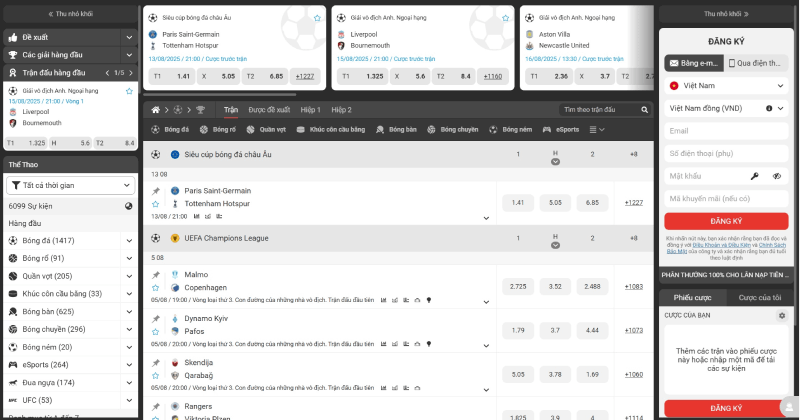The width and height of the screenshot is (800, 420).
Task: Select Bóng chuyền in sports toolbar
Action: click(x=453, y=130)
